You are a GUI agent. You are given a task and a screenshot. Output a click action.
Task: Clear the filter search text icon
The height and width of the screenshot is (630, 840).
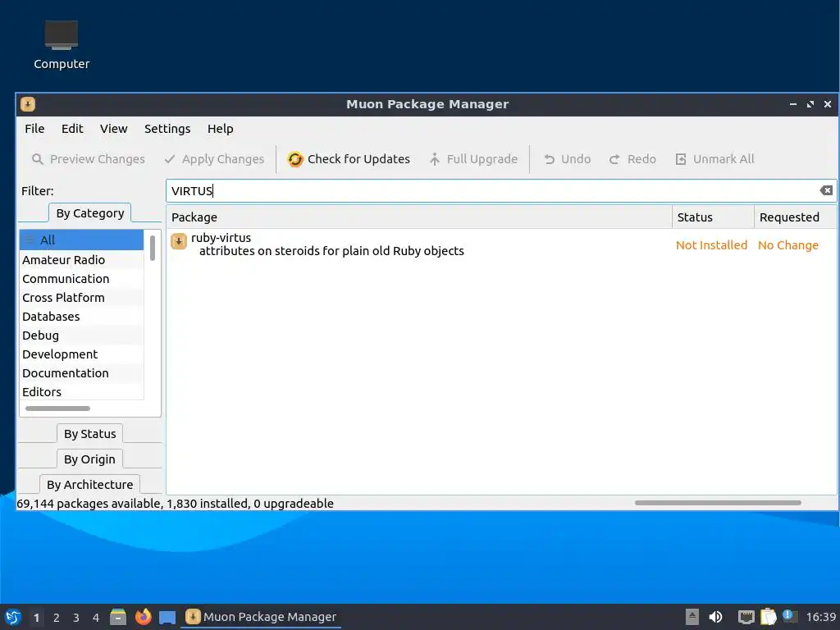click(x=826, y=190)
